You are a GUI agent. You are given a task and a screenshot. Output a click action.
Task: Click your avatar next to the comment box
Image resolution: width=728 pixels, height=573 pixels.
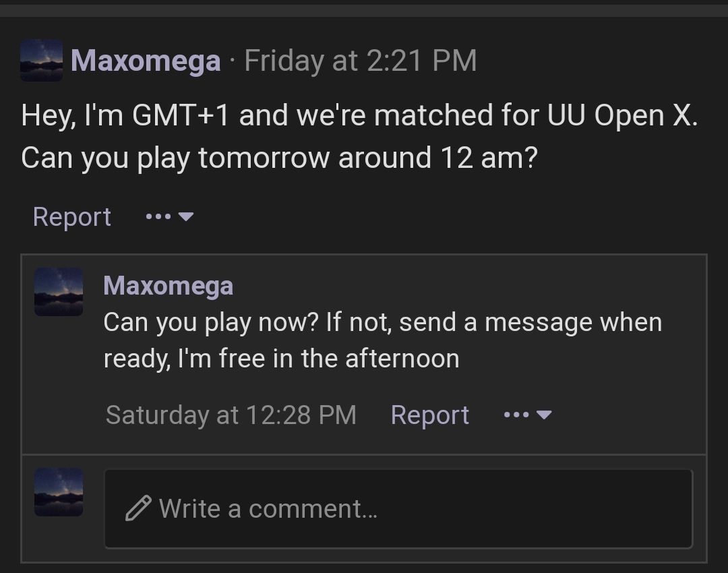59,492
